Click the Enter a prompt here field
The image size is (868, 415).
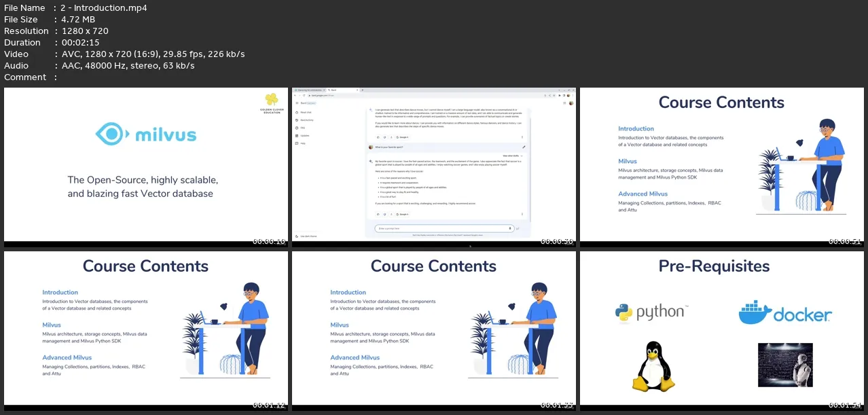pyautogui.click(x=443, y=228)
